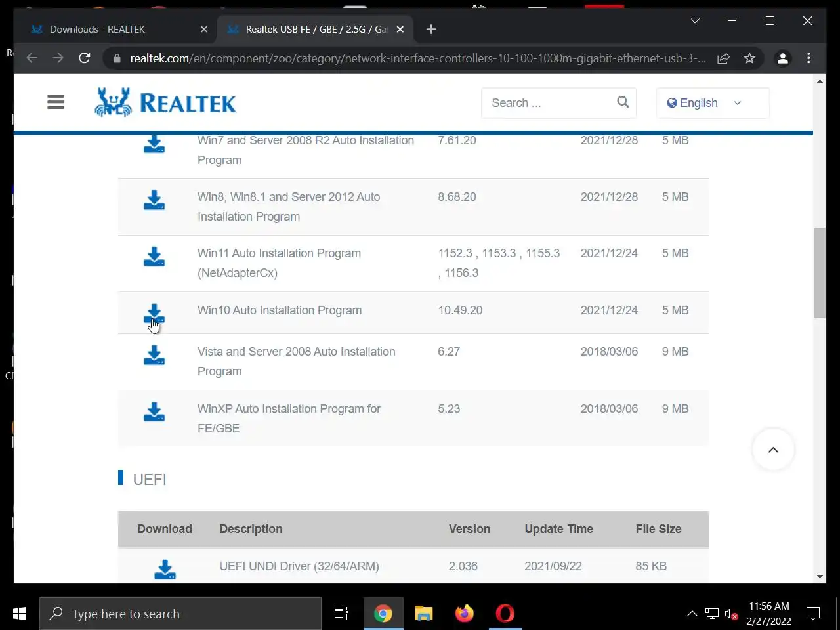Click the 85 KB file size
Image resolution: width=840 pixels, height=630 pixels.
(651, 566)
